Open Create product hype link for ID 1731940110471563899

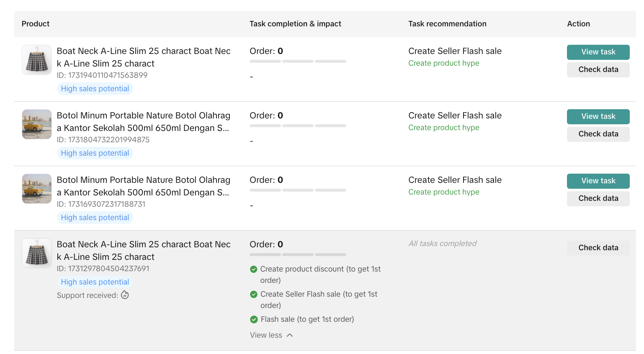tap(443, 63)
